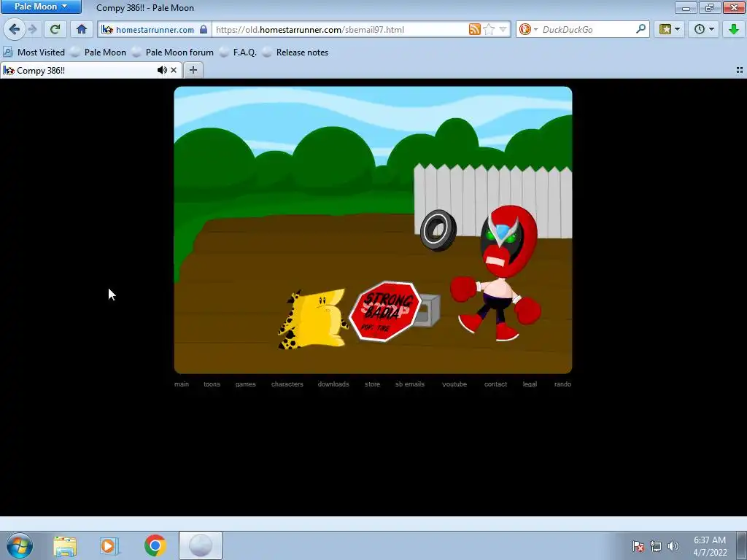Viewport: 747px width, 560px height.
Task: Open the F.A.Q. bookmark
Action: (239, 52)
